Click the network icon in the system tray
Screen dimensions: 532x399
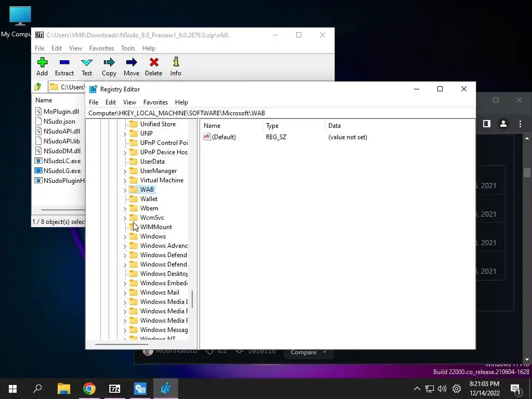point(430,389)
